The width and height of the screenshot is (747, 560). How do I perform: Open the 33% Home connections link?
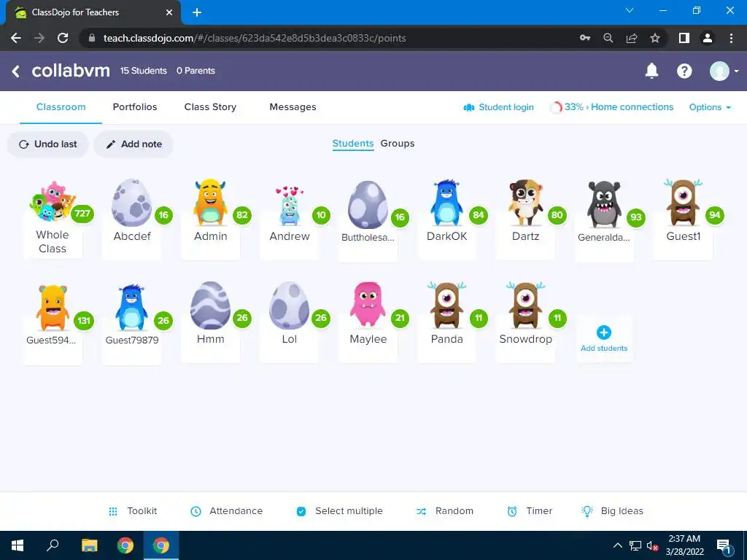pyautogui.click(x=619, y=107)
